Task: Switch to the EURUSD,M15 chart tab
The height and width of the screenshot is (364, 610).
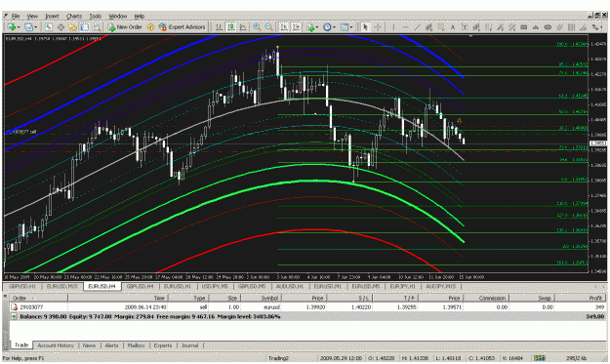Action: (x=62, y=286)
